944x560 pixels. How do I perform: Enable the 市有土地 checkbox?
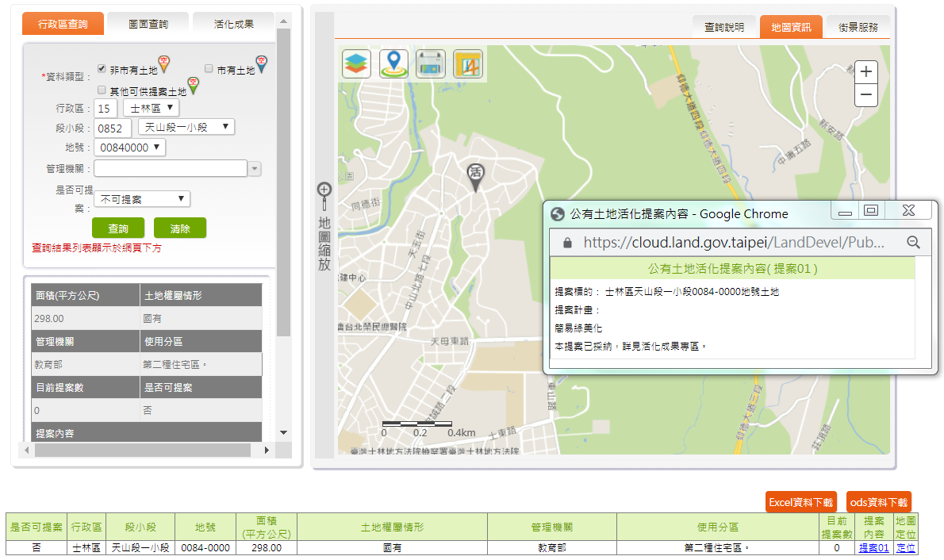click(209, 69)
